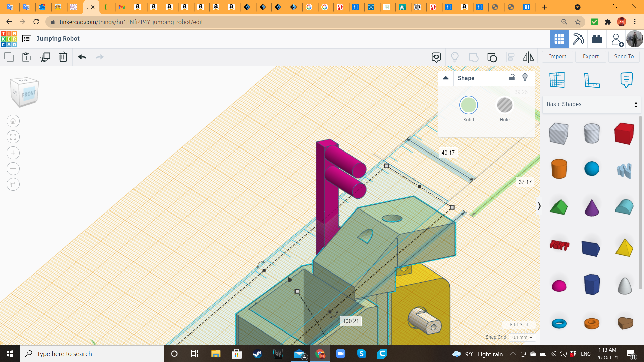Collapse the Shape inspector panel
Image resolution: width=644 pixels, height=362 pixels.
[x=446, y=78]
